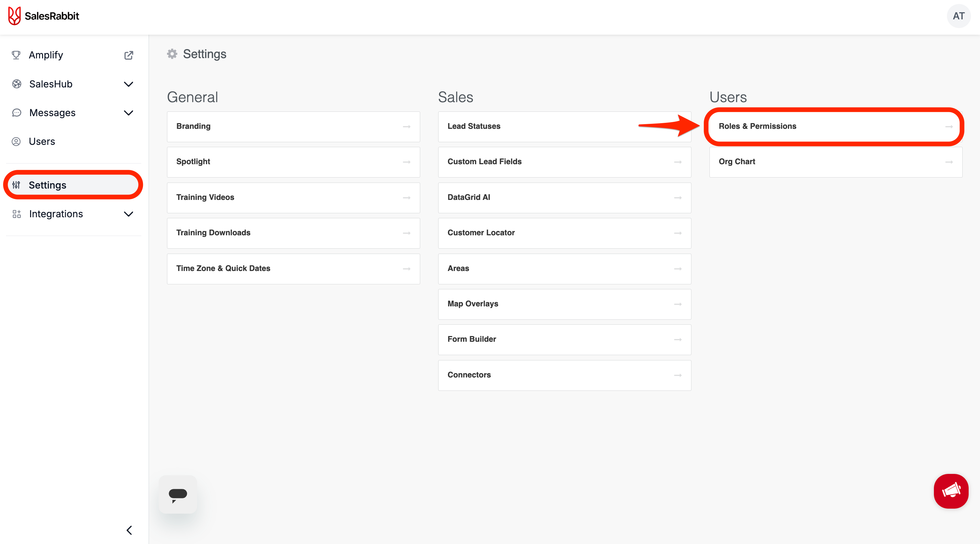Collapse the sidebar with left chevron

pos(129,530)
